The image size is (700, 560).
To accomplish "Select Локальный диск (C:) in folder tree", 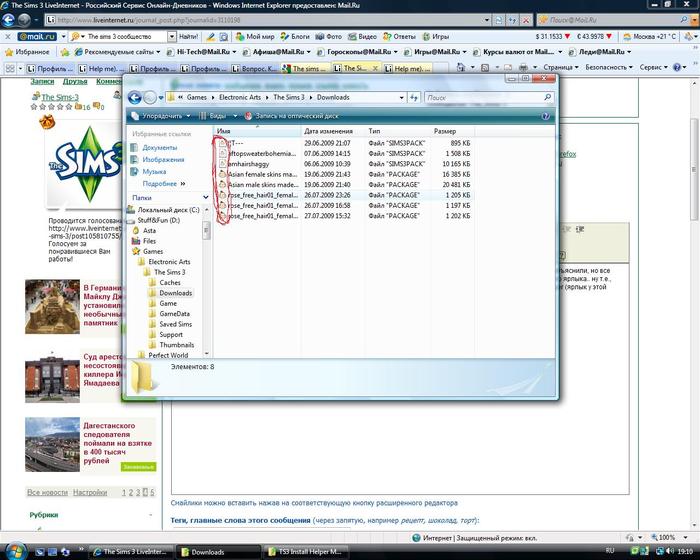I will 168,209.
